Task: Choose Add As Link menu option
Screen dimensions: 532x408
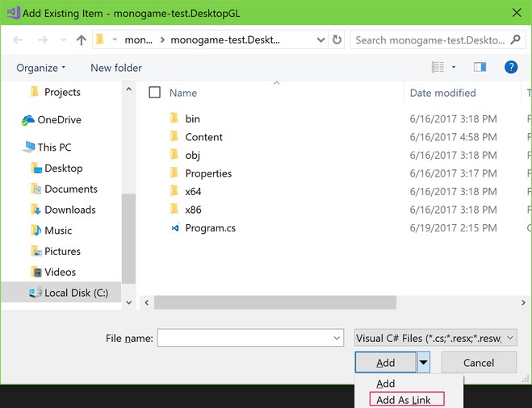Action: 407,400
